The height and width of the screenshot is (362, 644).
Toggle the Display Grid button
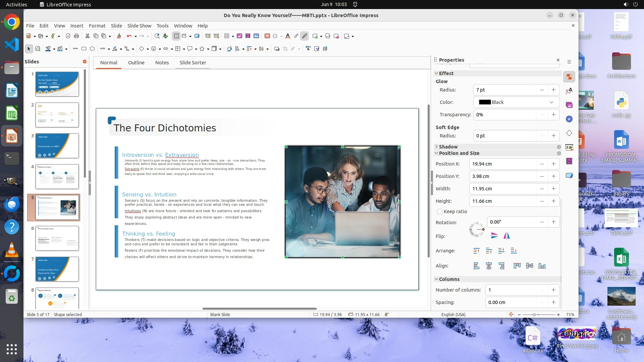(x=176, y=36)
